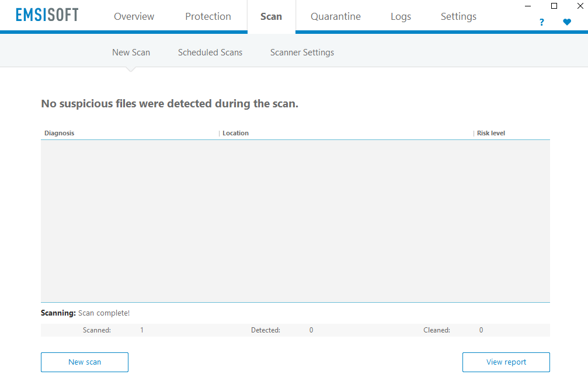Image resolution: width=588 pixels, height=392 pixels.
Task: Click the 'No suspicious files were detected' heading
Action: (x=169, y=103)
